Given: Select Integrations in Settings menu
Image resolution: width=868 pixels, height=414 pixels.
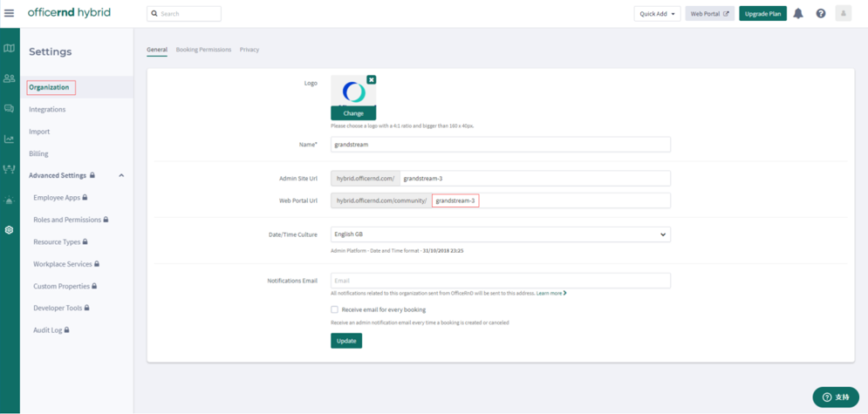Looking at the screenshot, I should (47, 110).
